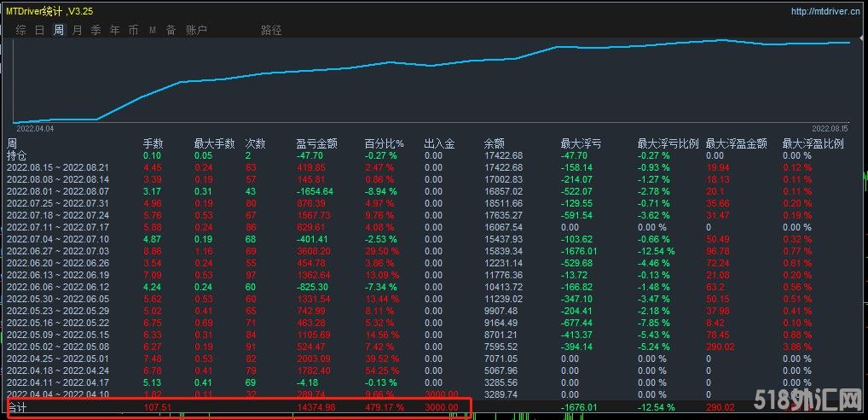
Task: Click loss value -1654.64
Action: click(315, 192)
